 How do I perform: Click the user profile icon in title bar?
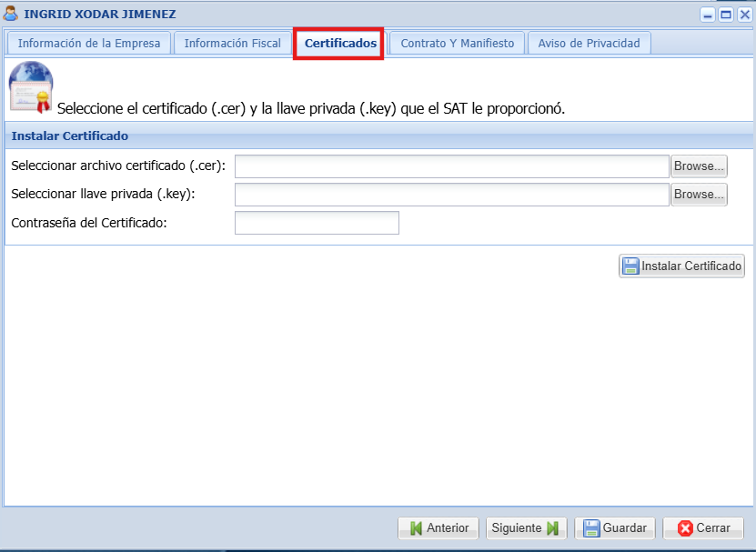pyautogui.click(x=11, y=14)
